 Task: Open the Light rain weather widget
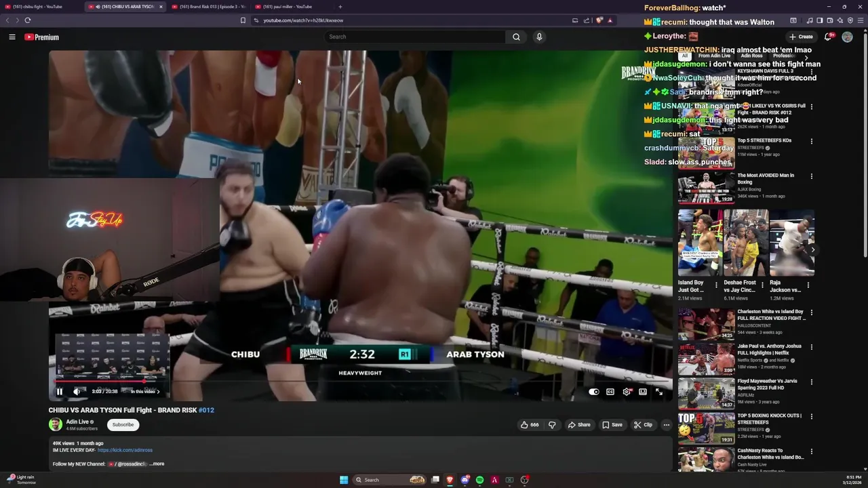22,480
